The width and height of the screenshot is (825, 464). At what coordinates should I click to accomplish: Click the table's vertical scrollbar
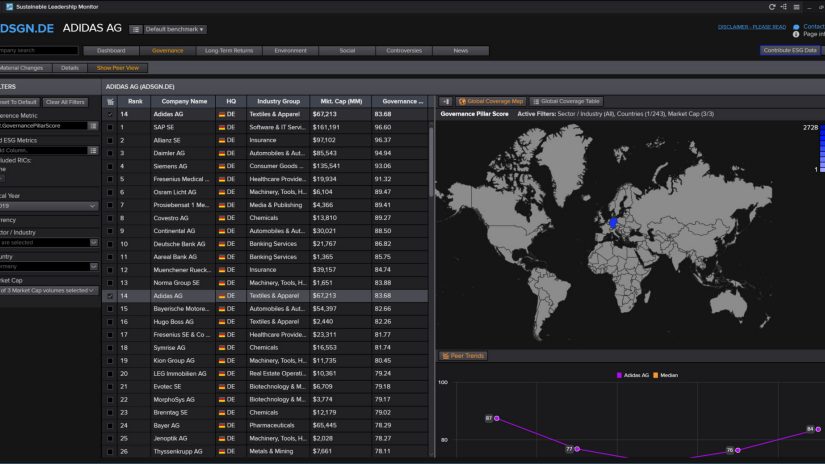point(431,160)
